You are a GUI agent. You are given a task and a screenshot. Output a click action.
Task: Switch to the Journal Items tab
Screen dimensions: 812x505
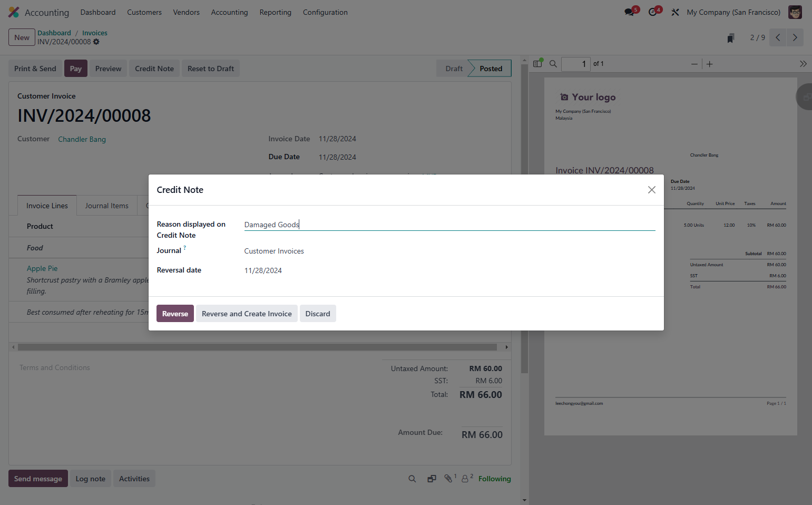(107, 206)
